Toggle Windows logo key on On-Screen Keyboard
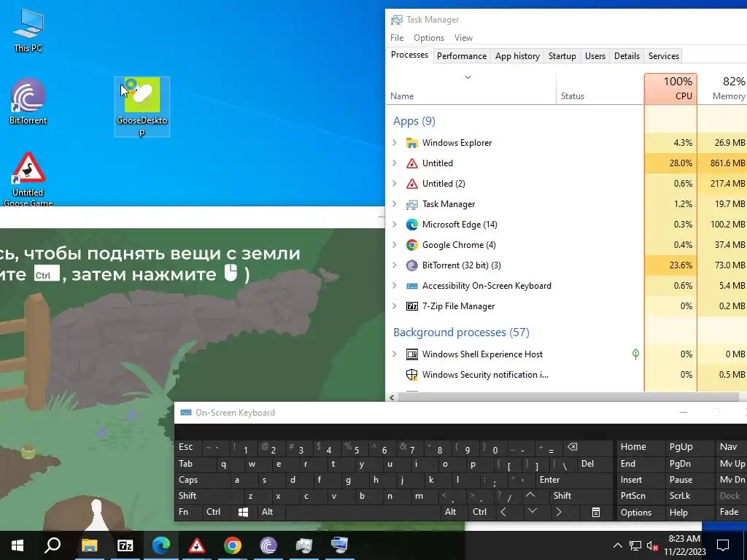 244,513
